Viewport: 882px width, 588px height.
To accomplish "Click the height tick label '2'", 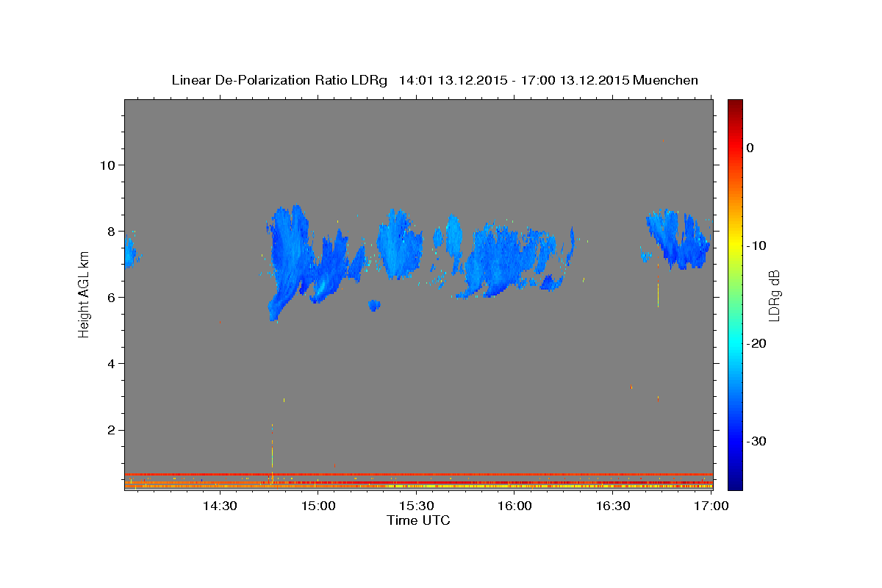I will click(x=111, y=430).
